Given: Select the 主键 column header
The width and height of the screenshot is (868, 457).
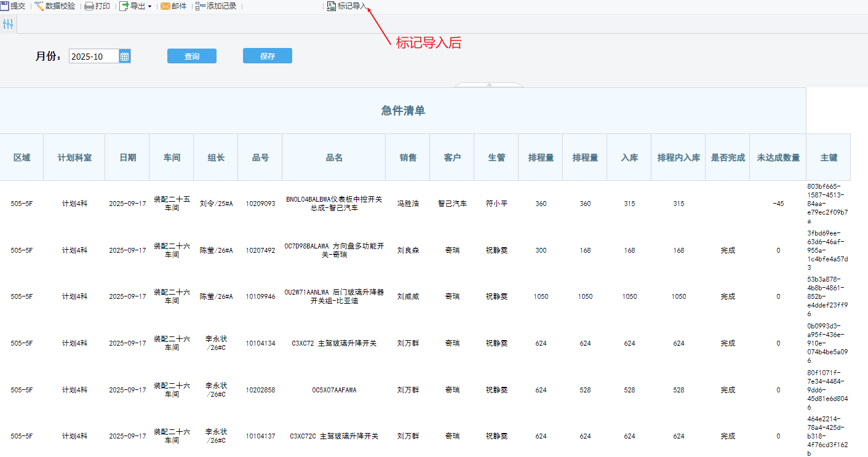Looking at the screenshot, I should tap(829, 157).
